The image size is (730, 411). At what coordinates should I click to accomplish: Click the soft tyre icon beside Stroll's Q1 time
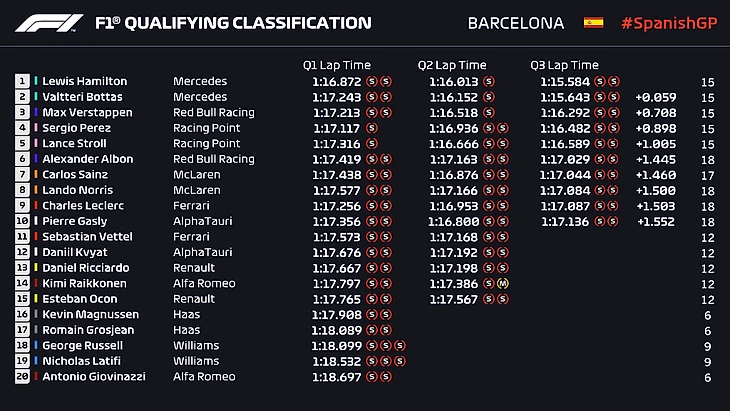click(372, 144)
